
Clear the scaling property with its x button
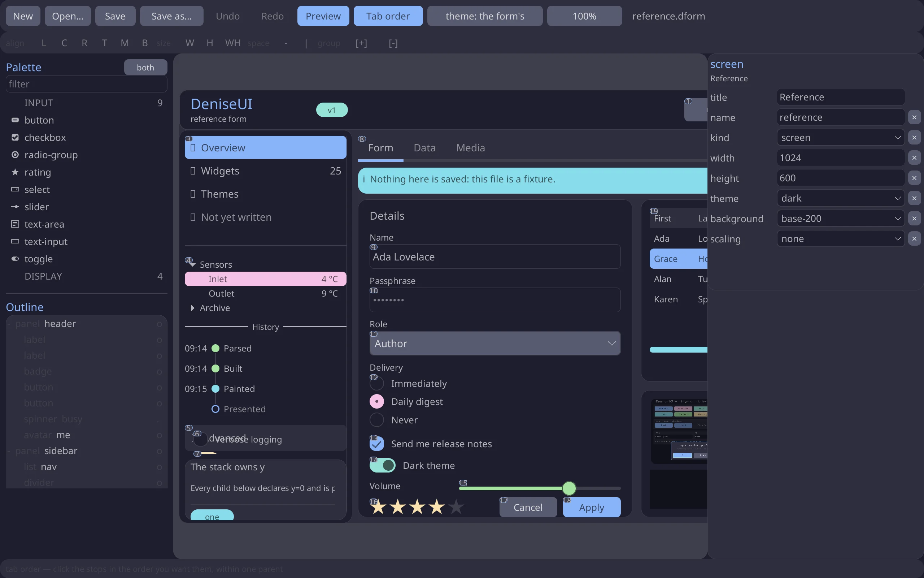pos(914,239)
